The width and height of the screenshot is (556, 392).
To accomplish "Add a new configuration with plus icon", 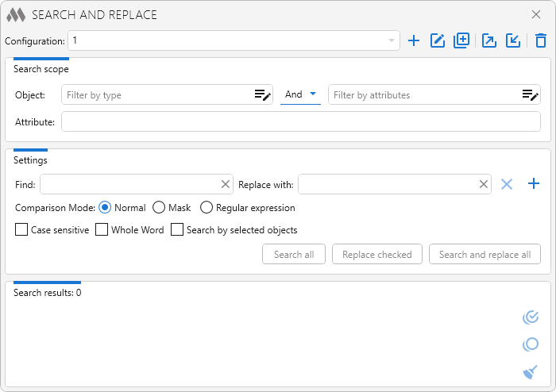I will coord(413,40).
